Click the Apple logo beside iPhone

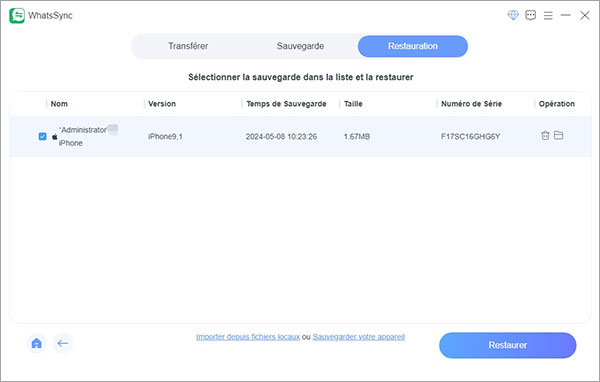click(x=55, y=137)
